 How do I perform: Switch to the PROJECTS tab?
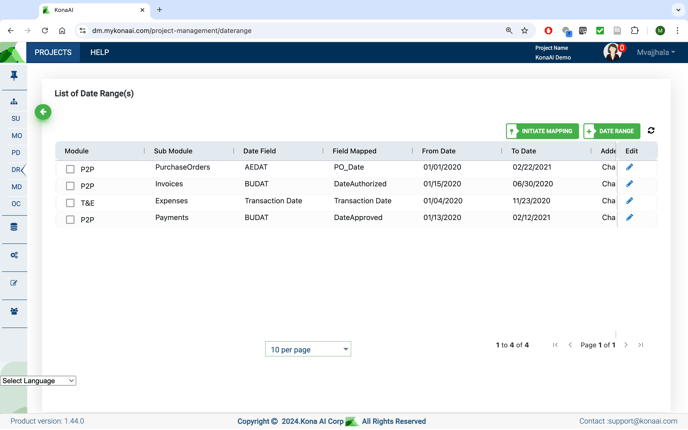point(53,52)
